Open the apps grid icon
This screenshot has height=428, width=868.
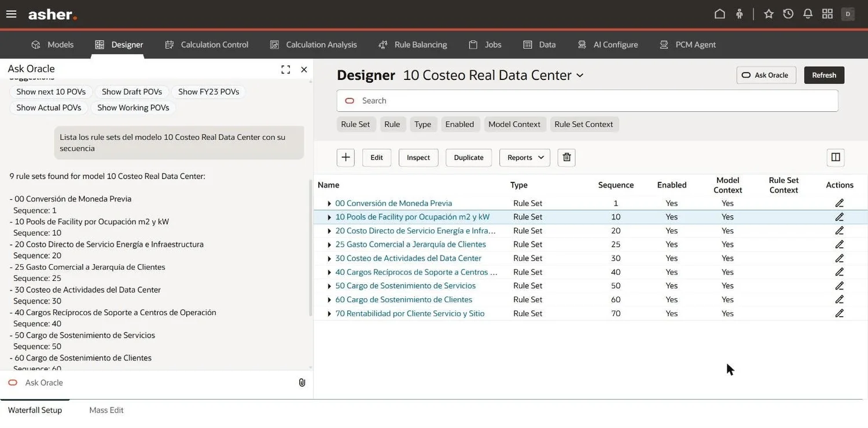[827, 14]
